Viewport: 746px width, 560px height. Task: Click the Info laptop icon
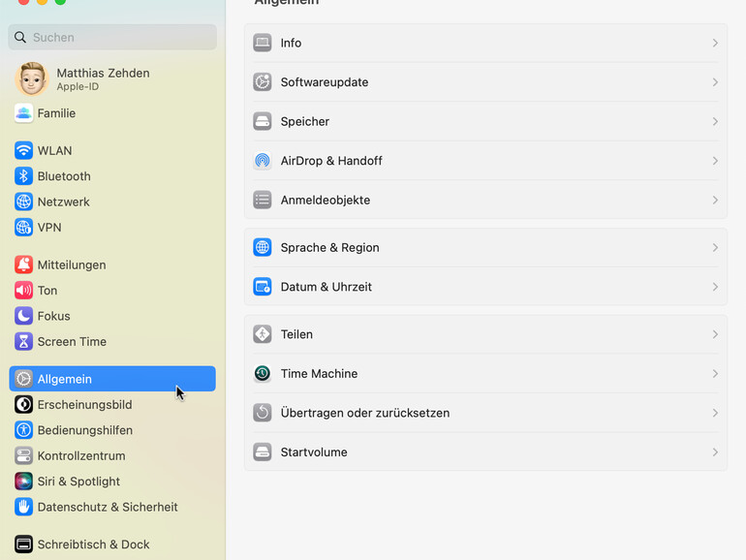263,43
